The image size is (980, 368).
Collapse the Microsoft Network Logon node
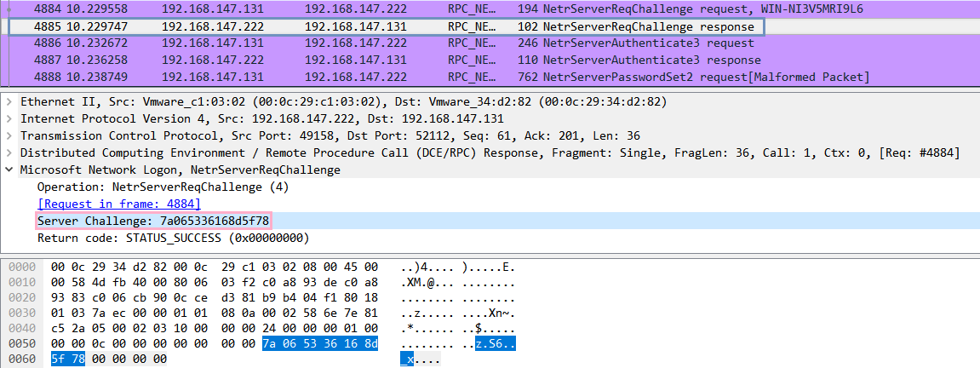click(9, 170)
